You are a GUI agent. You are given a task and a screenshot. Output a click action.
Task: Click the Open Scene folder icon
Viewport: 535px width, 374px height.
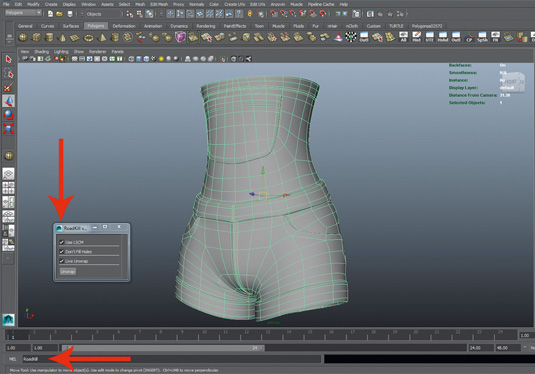[x=60, y=14]
